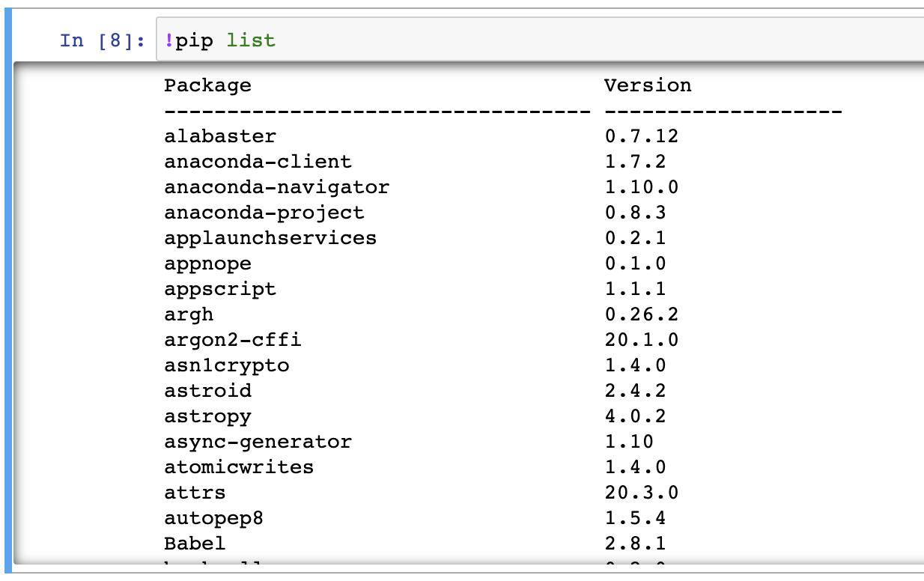Select the 'Babel' package name
The width and height of the screenshot is (924, 581).
tap(195, 544)
